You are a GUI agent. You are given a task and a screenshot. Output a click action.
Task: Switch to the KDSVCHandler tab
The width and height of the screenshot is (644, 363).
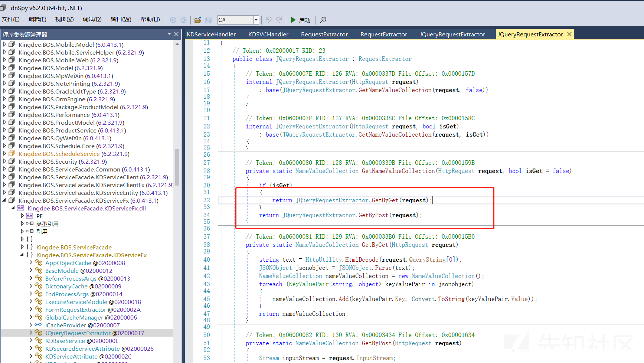[268, 34]
